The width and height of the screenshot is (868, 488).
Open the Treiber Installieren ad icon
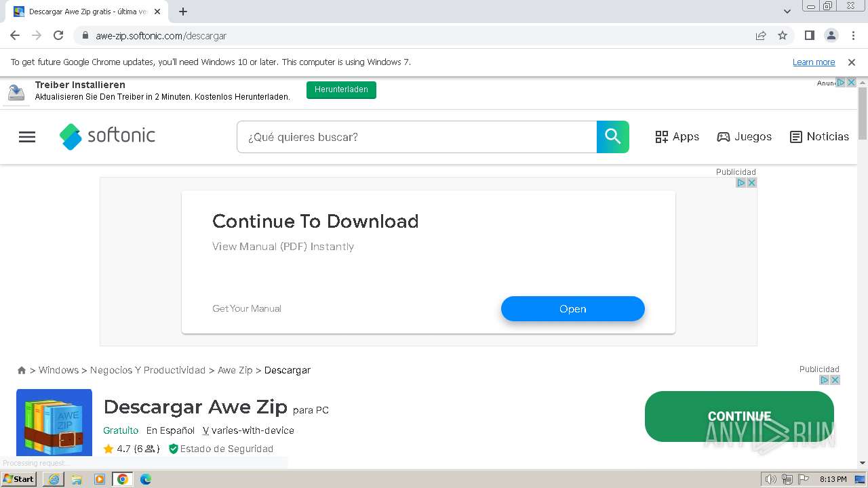[x=16, y=93]
